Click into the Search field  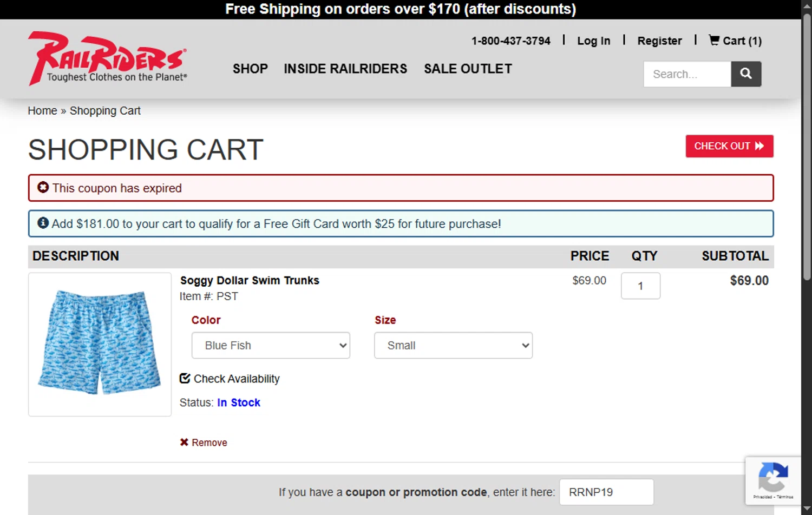coord(687,74)
